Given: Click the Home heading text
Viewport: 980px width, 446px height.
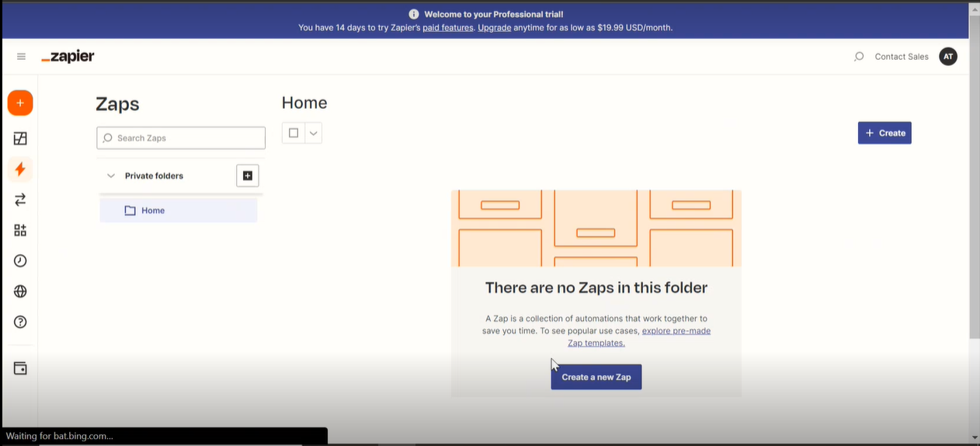Looking at the screenshot, I should click(304, 103).
